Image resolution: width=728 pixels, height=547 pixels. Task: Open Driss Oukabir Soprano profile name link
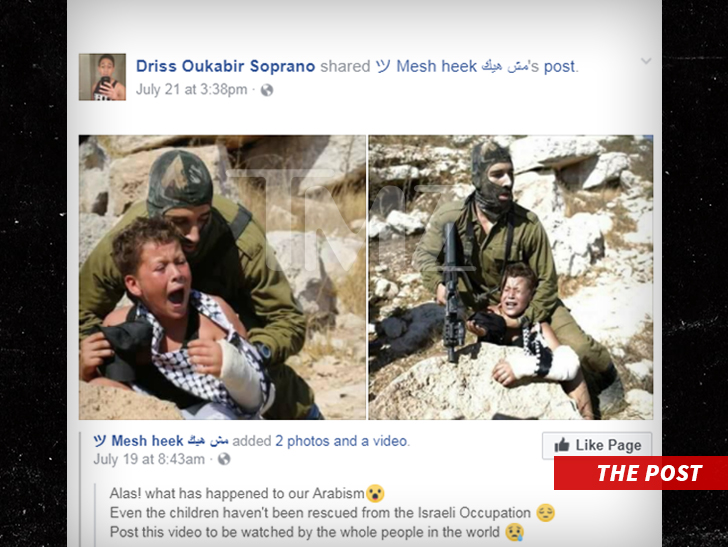pyautogui.click(x=226, y=66)
